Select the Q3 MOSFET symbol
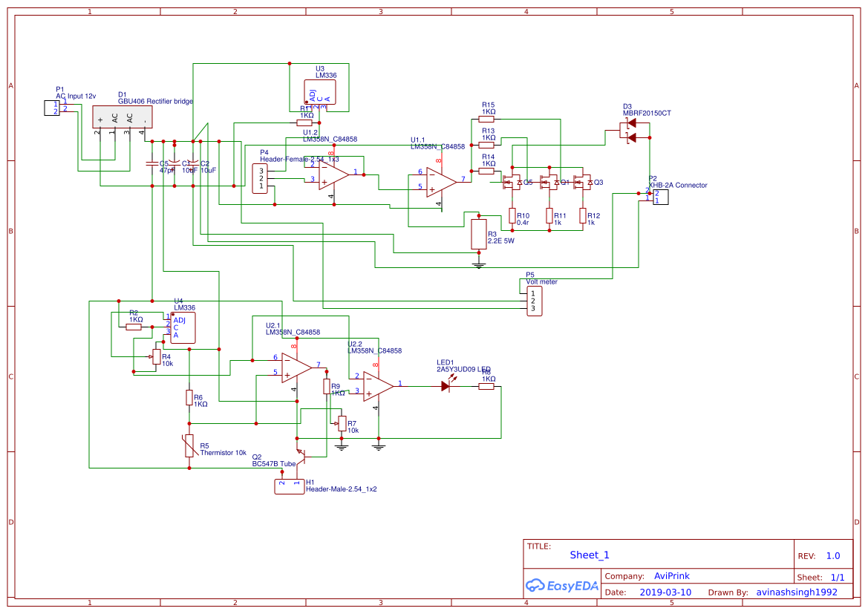 point(582,182)
